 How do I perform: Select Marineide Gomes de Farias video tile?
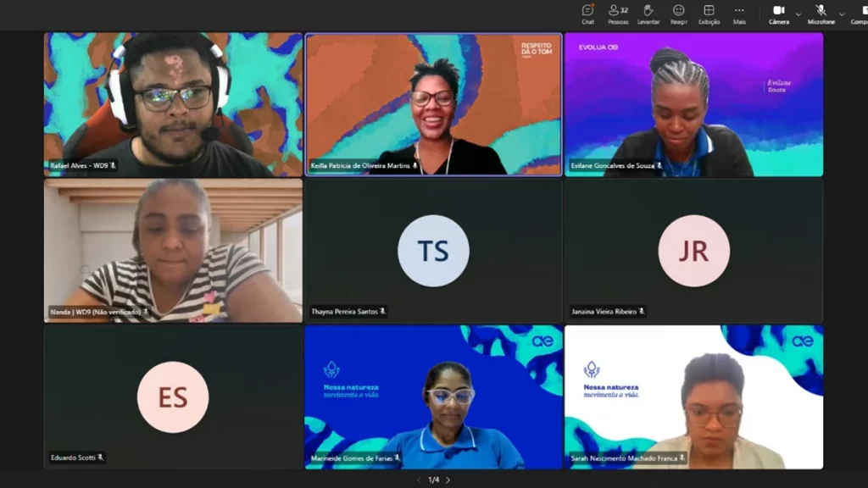(433, 397)
